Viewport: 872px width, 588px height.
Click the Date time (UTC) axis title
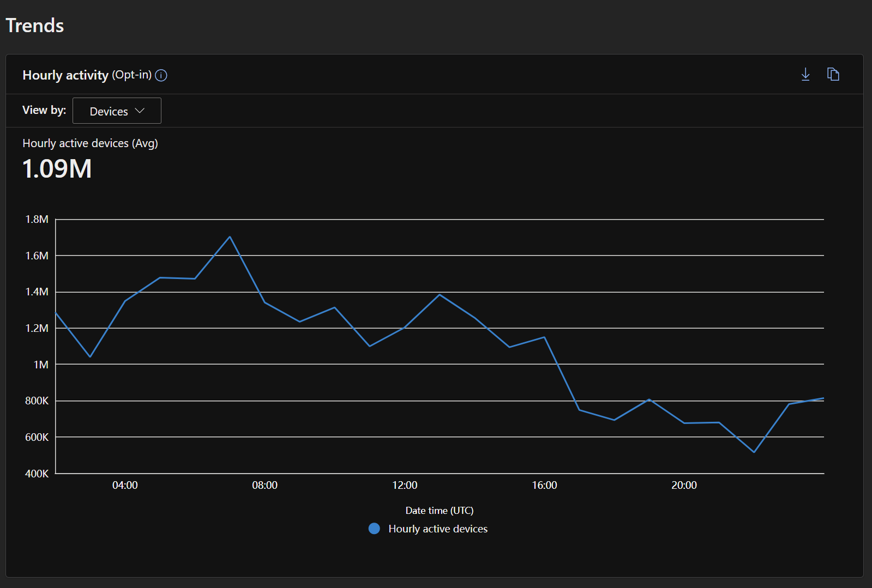(440, 511)
